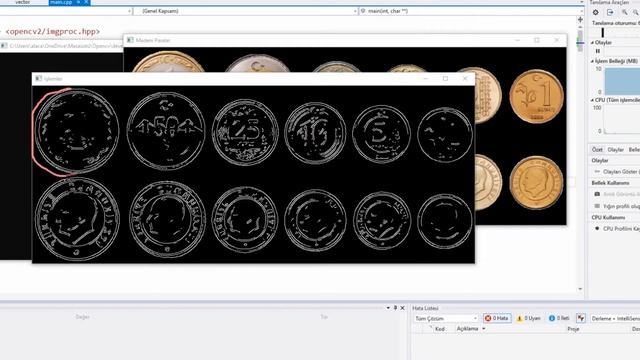The width and height of the screenshot is (640, 360).
Task: Click the Kod column header
Action: click(x=440, y=329)
